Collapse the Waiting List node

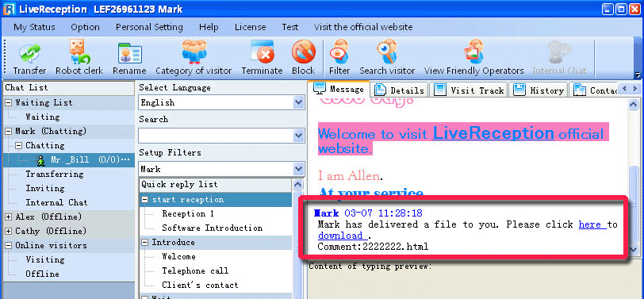9,102
